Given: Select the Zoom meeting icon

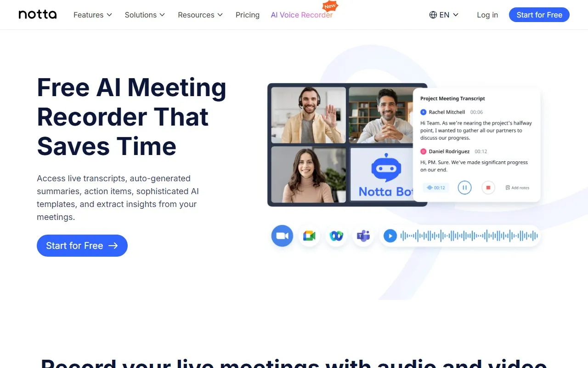Looking at the screenshot, I should pos(282,236).
